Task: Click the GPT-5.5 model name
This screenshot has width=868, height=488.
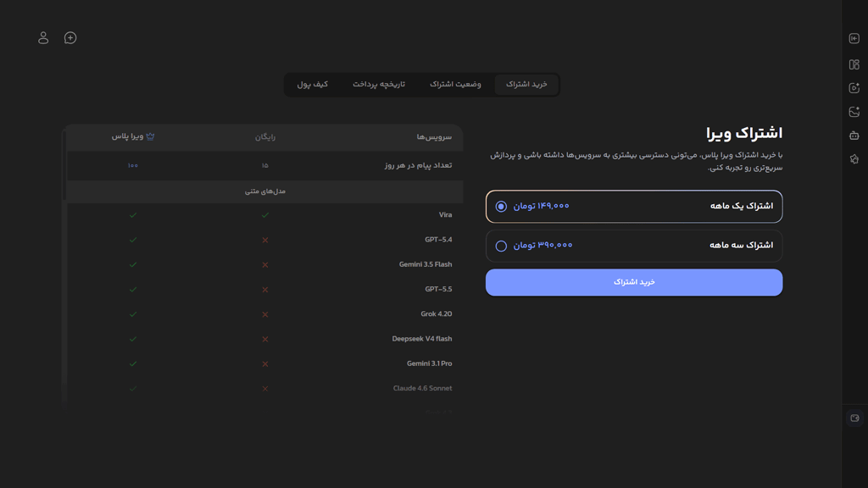Action: 438,290
